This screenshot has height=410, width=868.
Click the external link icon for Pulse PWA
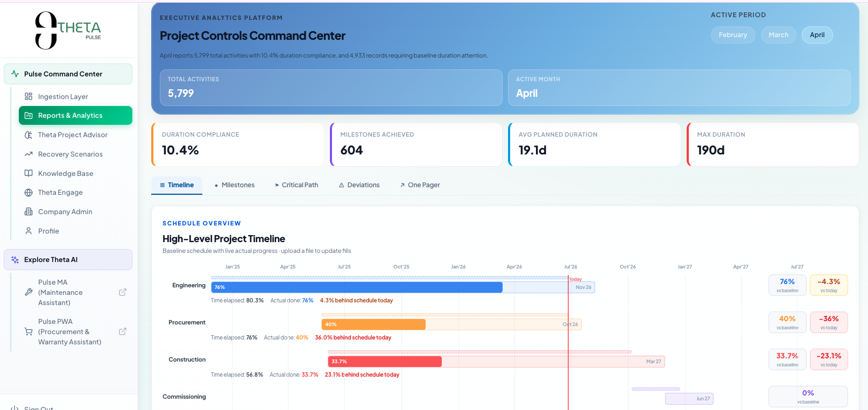click(x=123, y=331)
